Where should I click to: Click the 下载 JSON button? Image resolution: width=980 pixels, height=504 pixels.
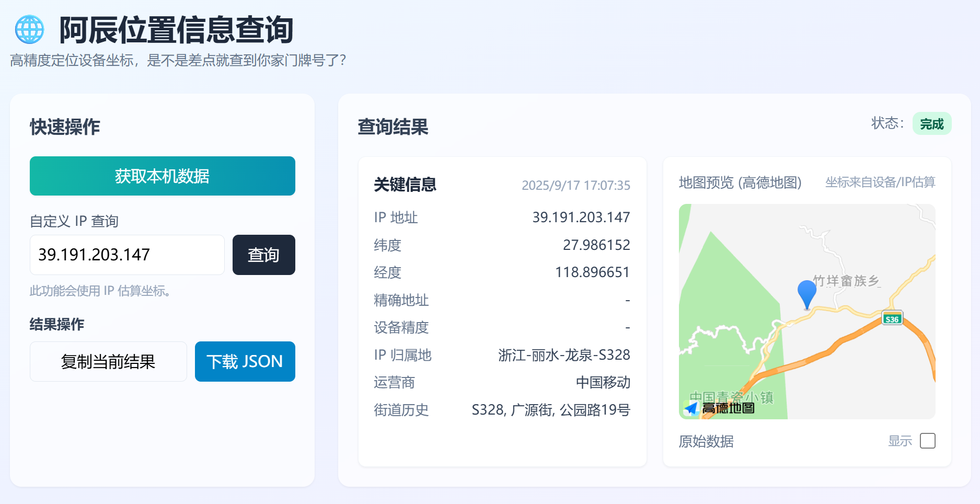pos(245,361)
